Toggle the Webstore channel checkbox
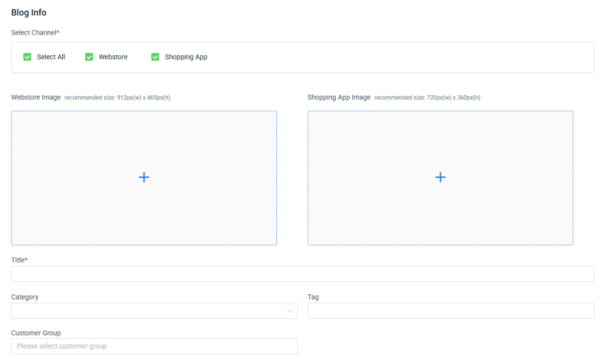This screenshot has width=603, height=364. pos(89,57)
